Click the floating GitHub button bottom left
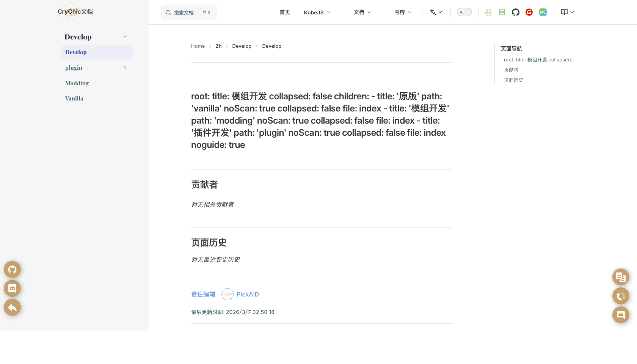The image size is (637, 364). coord(12,269)
